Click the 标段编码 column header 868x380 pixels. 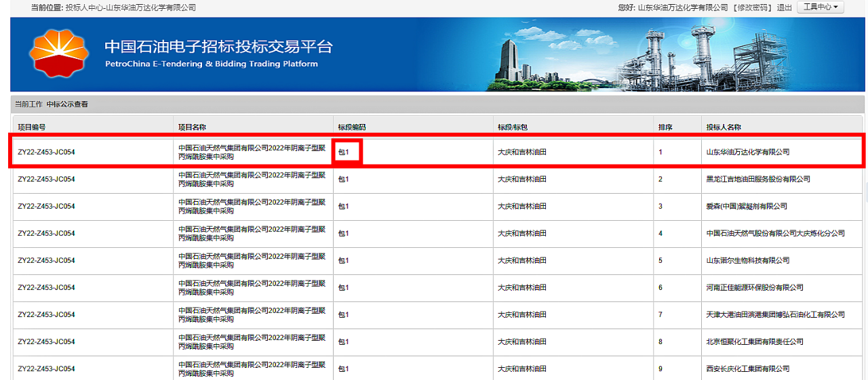tap(352, 127)
